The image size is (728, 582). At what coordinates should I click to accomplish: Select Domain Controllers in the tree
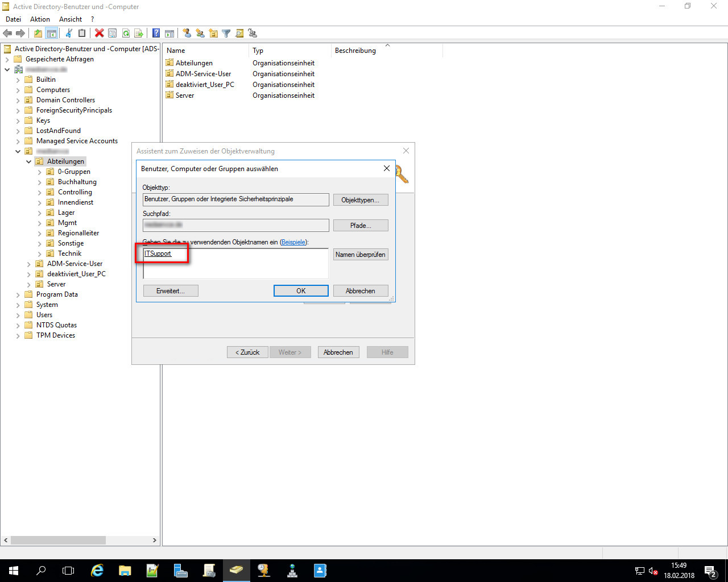pos(65,100)
